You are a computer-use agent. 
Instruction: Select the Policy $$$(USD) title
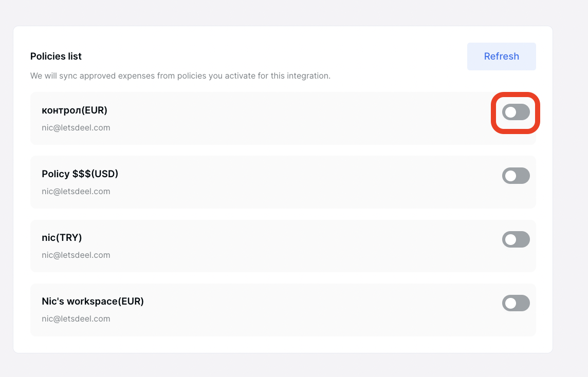(80, 174)
